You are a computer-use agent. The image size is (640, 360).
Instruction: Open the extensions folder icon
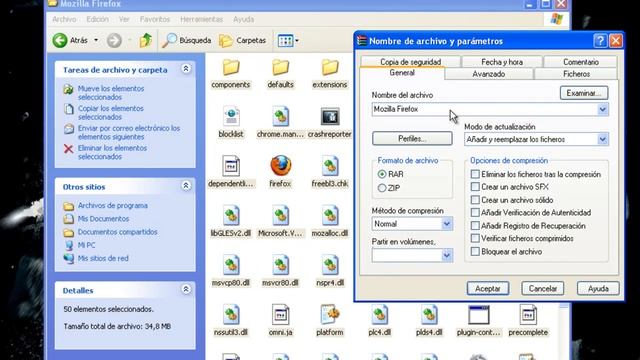click(330, 68)
